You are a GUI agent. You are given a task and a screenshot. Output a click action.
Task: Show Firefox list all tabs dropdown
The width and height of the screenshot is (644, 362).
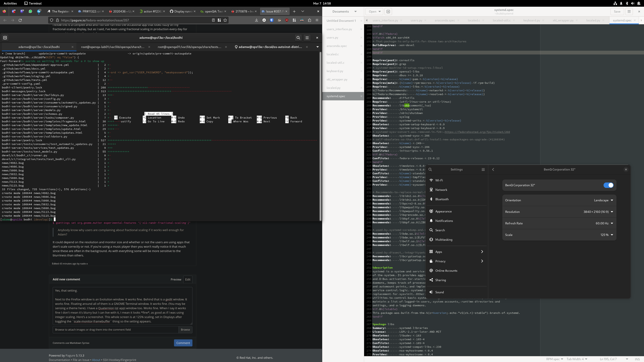303,11
